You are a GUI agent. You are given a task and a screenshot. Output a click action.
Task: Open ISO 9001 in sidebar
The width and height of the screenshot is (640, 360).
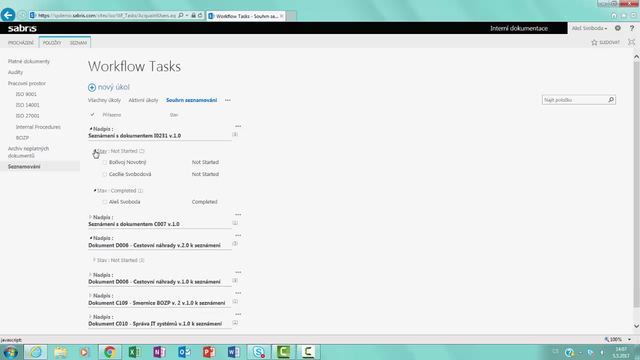click(26, 94)
